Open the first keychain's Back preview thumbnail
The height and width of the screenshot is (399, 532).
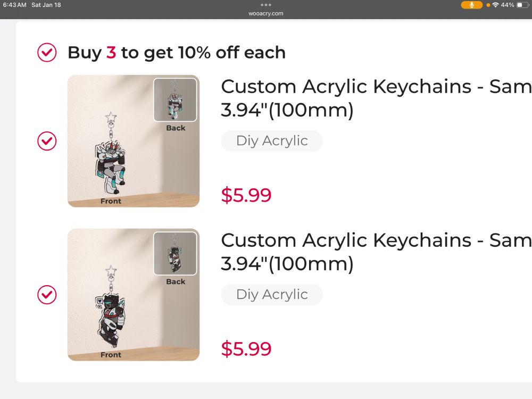click(175, 100)
